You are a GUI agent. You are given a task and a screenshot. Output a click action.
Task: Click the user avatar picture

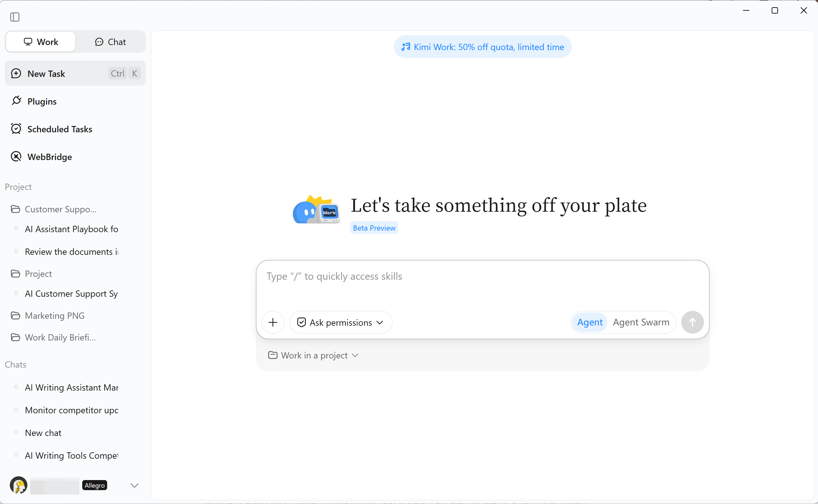click(x=19, y=485)
